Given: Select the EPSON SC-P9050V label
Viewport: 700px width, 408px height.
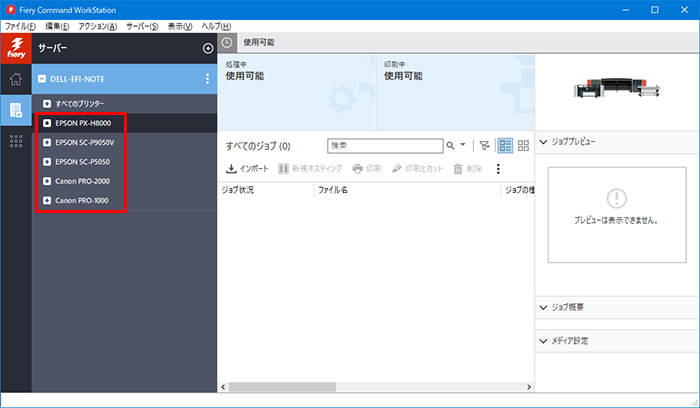Looking at the screenshot, I should click(x=85, y=142).
